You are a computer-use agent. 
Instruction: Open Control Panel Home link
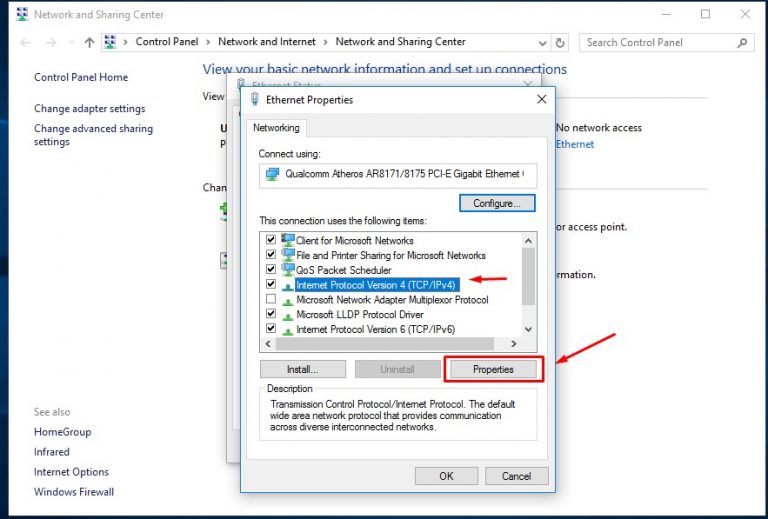point(81,77)
